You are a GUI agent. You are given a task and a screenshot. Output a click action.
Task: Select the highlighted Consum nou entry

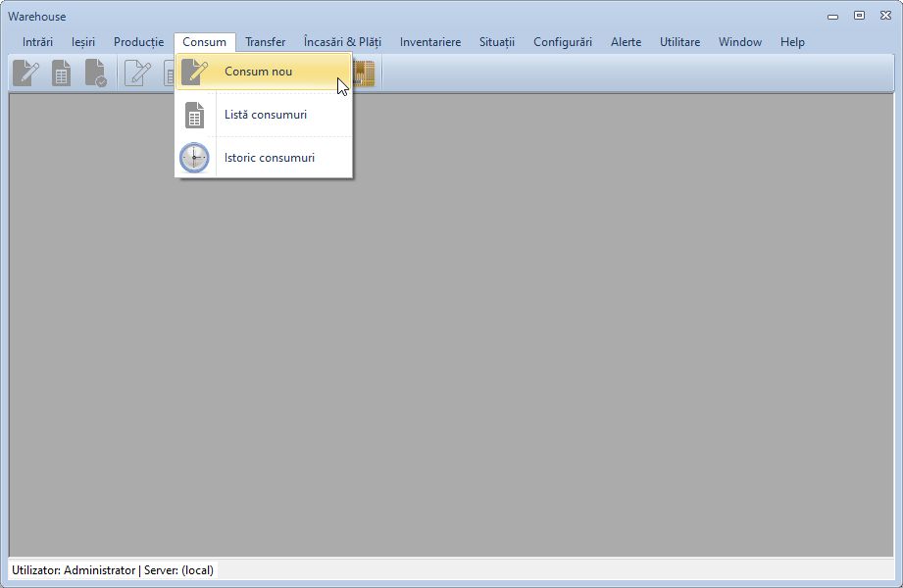pos(258,72)
